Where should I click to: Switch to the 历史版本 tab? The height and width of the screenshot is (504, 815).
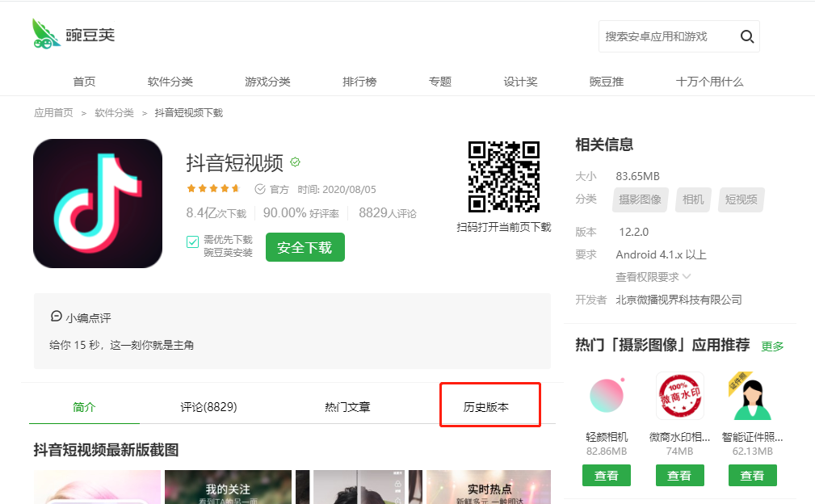(x=486, y=407)
